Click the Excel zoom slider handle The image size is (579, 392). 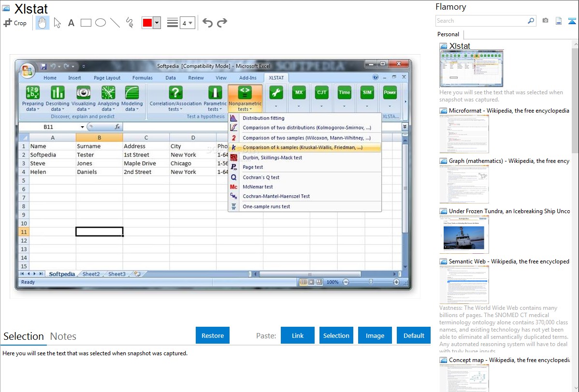pos(371,282)
